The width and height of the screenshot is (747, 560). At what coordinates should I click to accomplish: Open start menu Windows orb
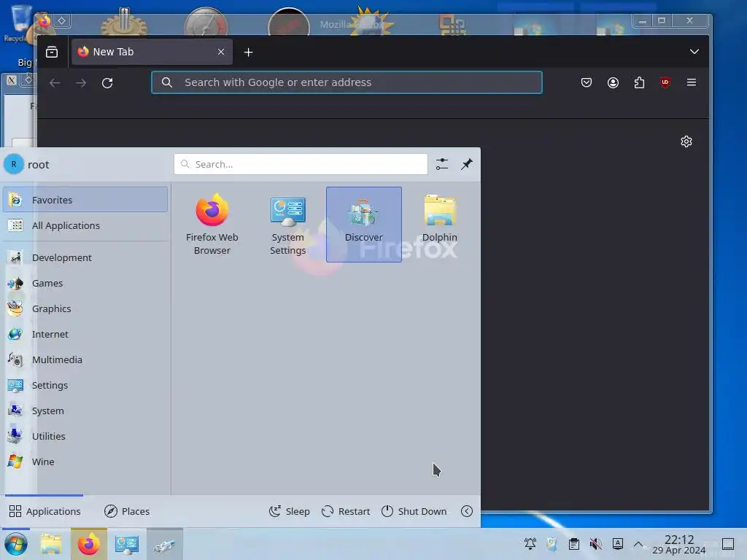tap(16, 544)
